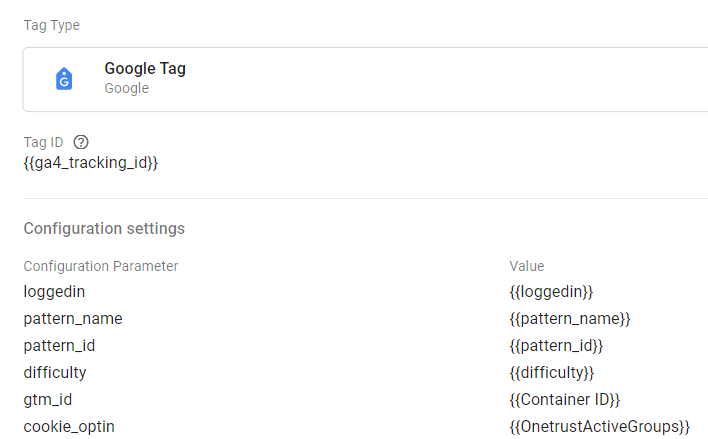Select the loggedin parameter name
This screenshot has height=439, width=708.
(55, 291)
